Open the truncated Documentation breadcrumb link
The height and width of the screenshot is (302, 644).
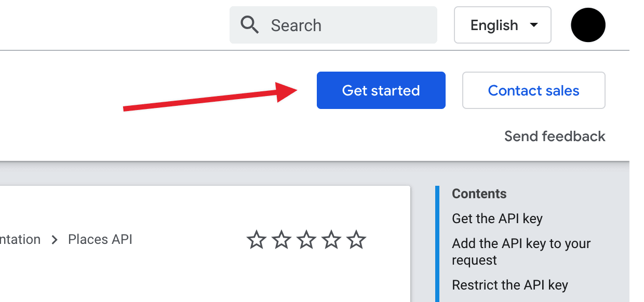pyautogui.click(x=20, y=240)
